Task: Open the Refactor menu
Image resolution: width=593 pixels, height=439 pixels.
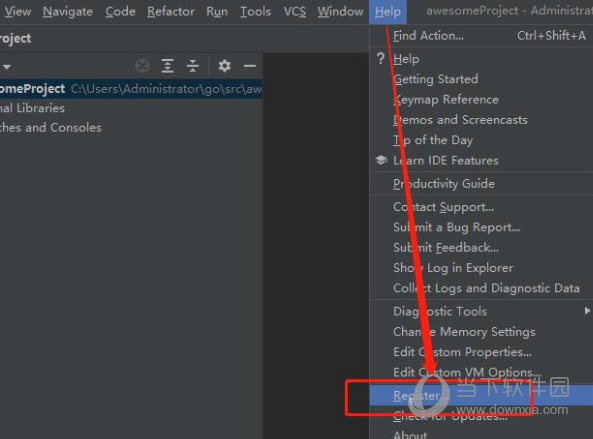Action: [x=171, y=12]
